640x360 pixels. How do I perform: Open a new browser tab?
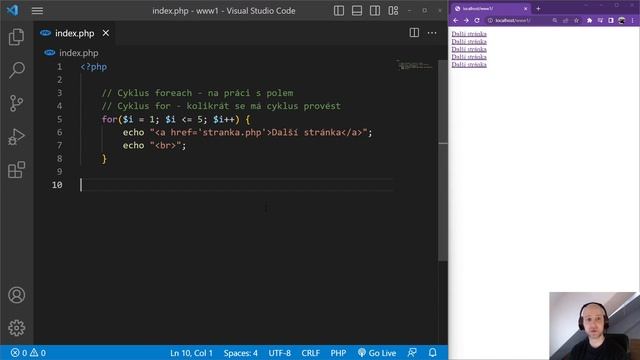(538, 9)
